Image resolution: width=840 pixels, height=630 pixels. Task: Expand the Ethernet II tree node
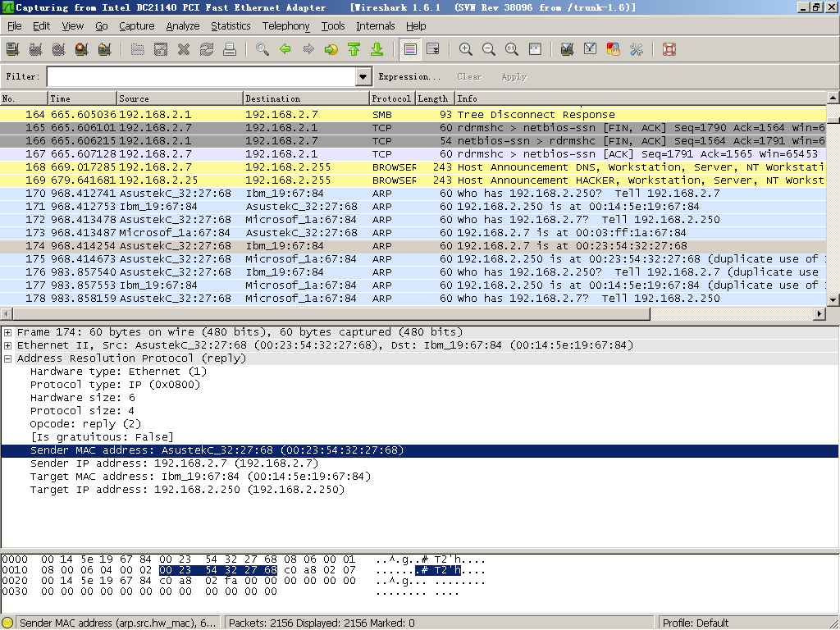pos(8,345)
